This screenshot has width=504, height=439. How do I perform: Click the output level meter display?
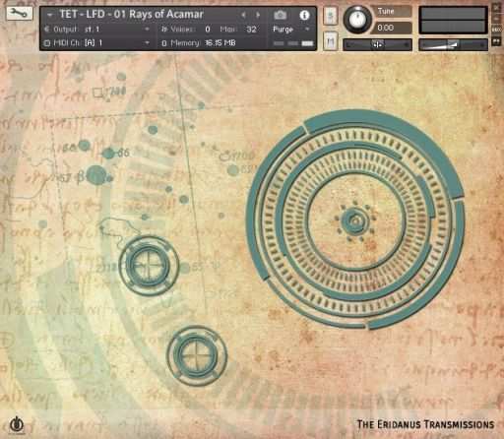click(453, 21)
